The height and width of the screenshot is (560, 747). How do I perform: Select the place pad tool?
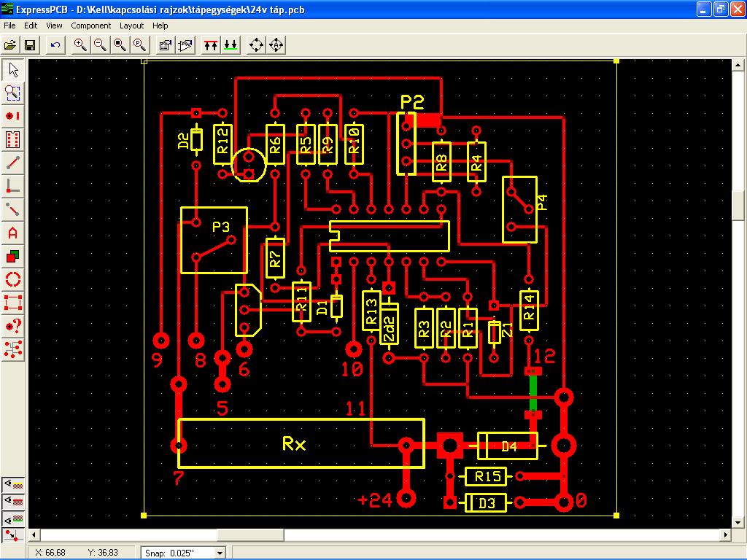[13, 116]
